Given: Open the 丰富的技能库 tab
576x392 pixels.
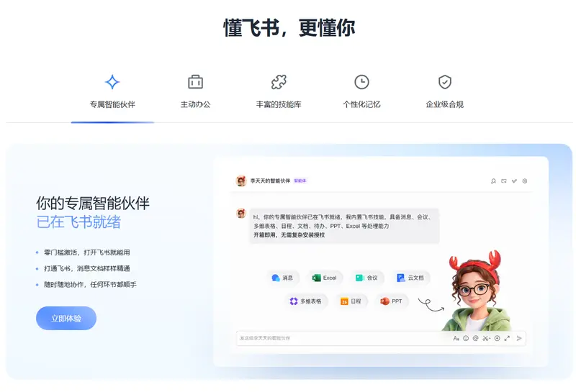Looking at the screenshot, I should (x=279, y=92).
